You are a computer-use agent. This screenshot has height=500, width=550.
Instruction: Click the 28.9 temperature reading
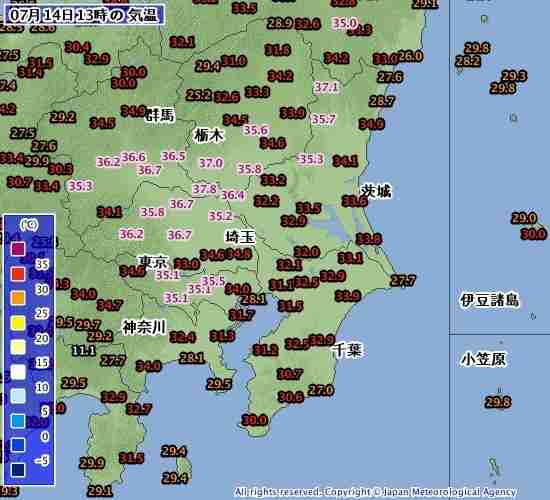tap(280, 23)
